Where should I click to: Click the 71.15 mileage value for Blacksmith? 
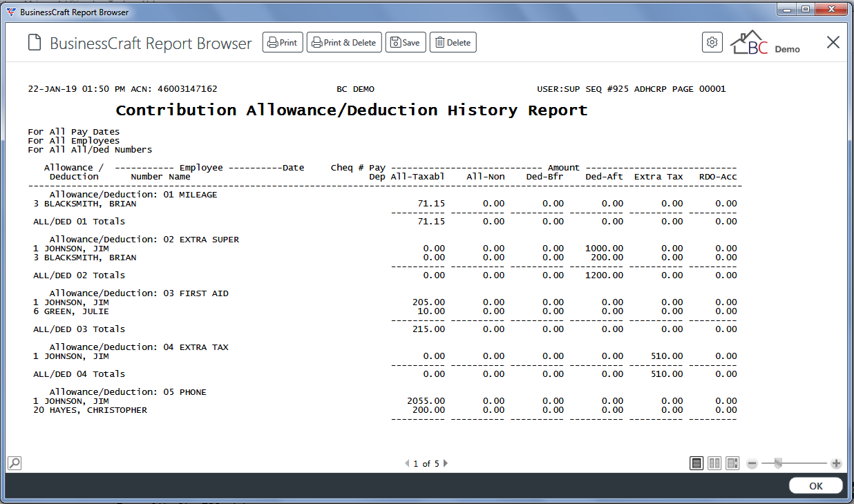click(x=431, y=204)
